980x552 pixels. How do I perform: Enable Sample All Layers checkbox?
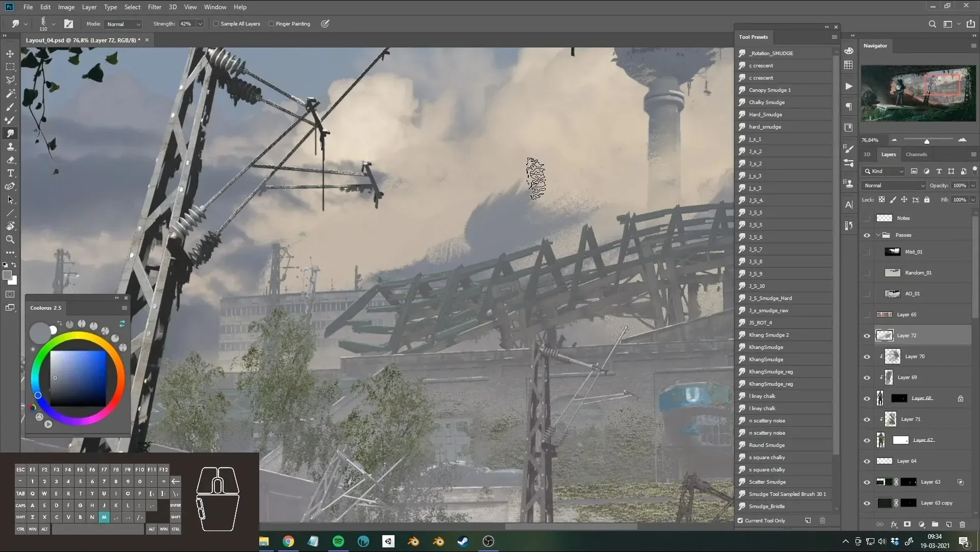[216, 24]
